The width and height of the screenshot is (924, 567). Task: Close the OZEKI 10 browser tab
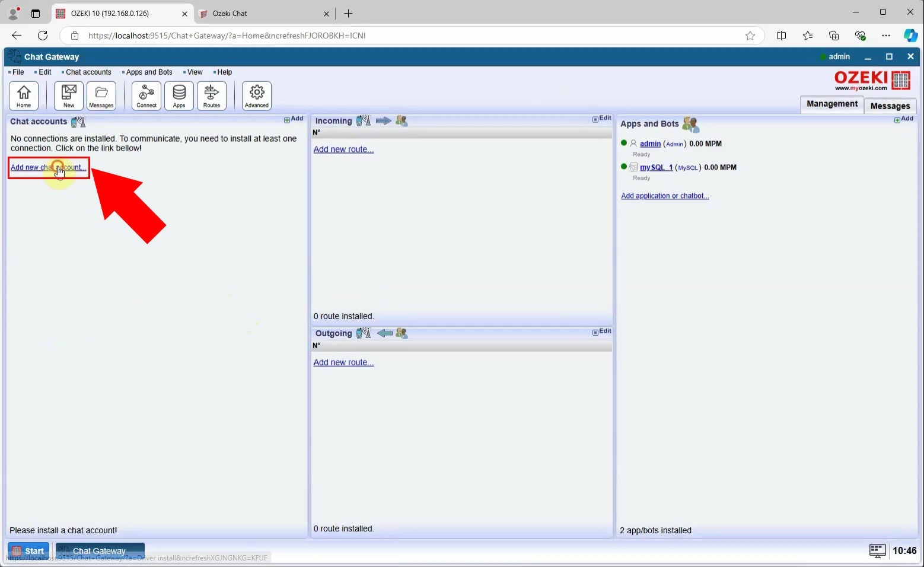184,14
